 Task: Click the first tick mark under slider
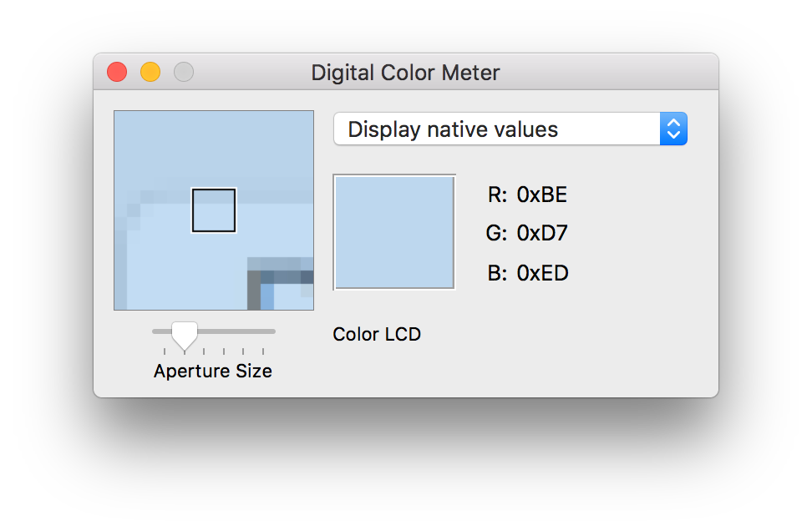click(165, 351)
